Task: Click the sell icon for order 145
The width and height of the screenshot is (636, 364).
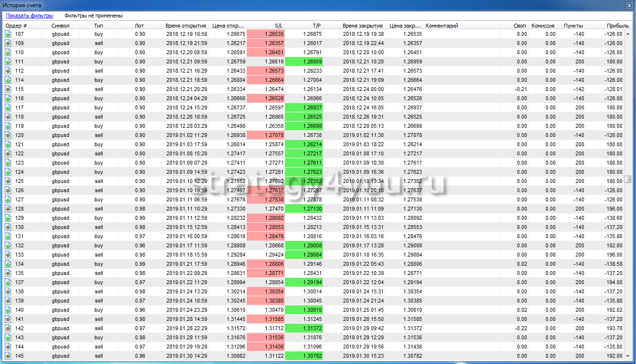Action: point(8,356)
